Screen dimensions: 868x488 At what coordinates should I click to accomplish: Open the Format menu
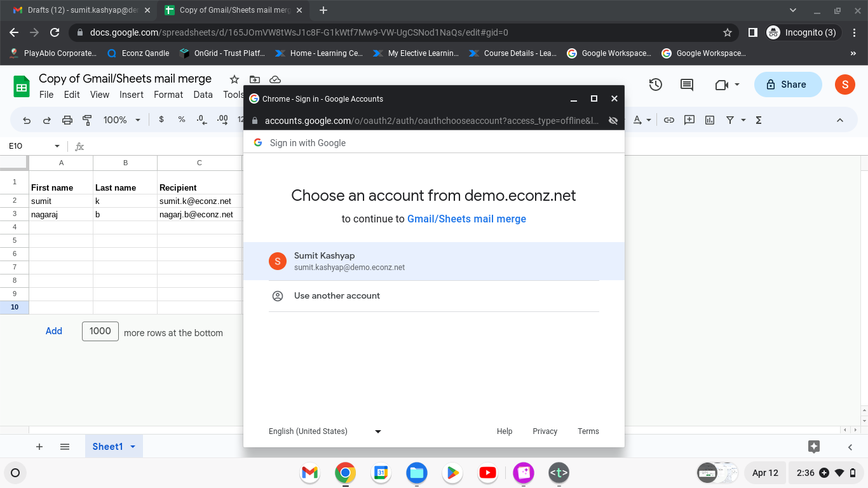[x=168, y=95]
